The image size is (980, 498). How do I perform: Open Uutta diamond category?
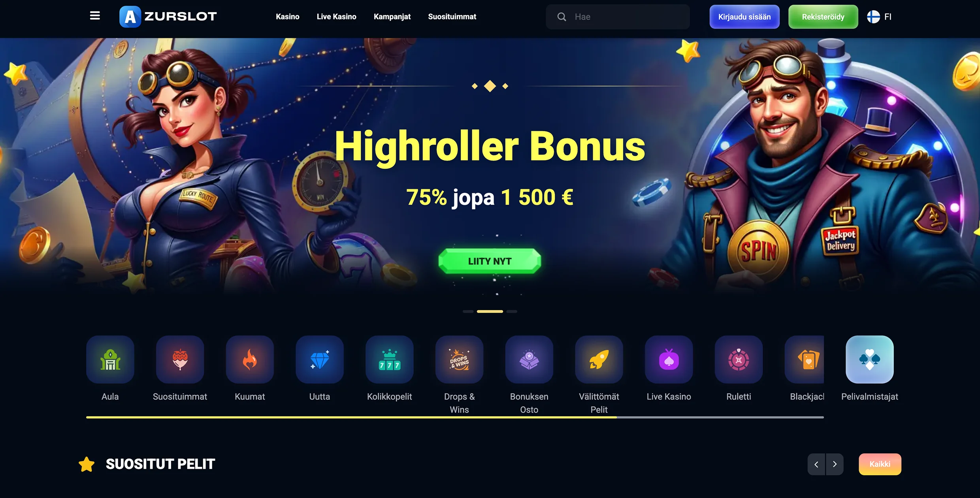pos(320,359)
